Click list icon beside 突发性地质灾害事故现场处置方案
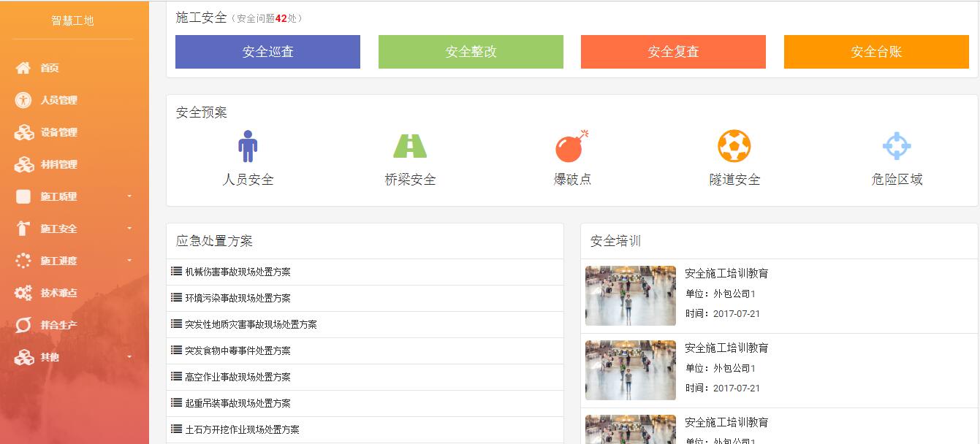 (x=176, y=324)
